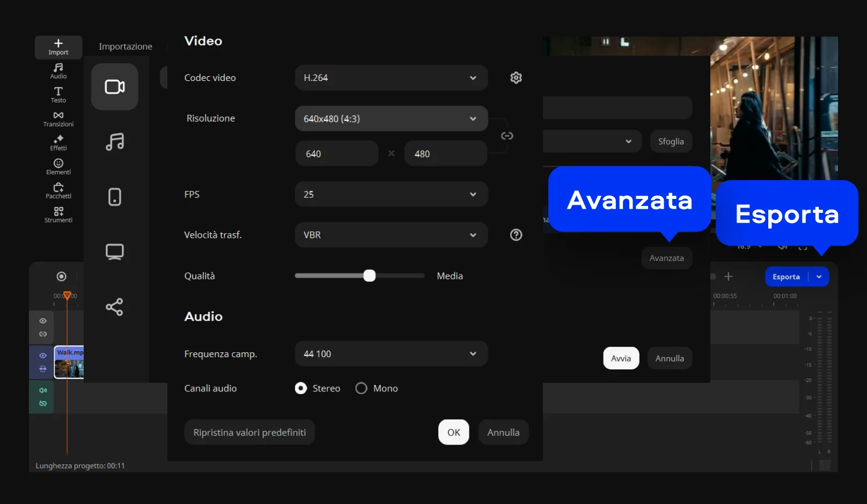Select the mobile device export icon
This screenshot has height=504, width=867.
(x=114, y=197)
